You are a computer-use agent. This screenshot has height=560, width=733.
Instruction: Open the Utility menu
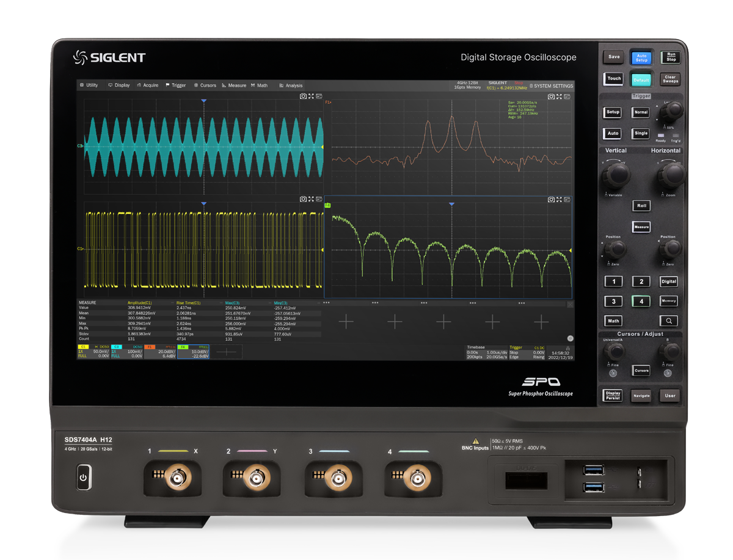[x=88, y=85]
